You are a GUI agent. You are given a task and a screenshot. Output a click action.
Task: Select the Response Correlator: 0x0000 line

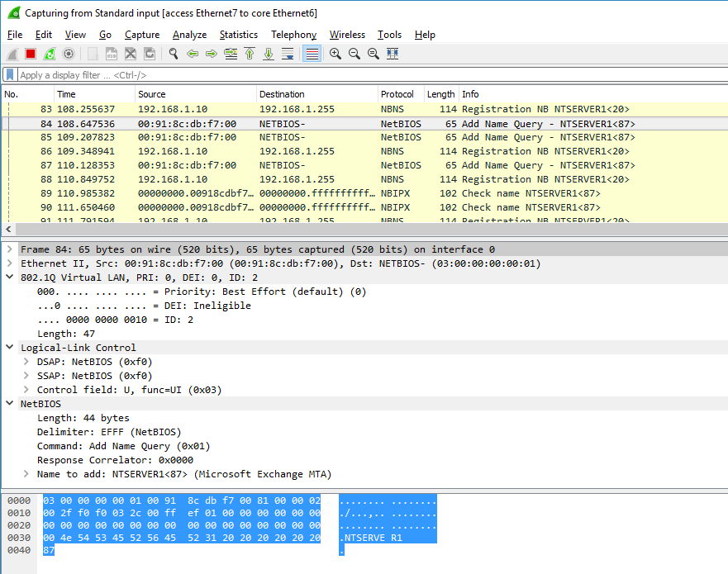coord(115,460)
